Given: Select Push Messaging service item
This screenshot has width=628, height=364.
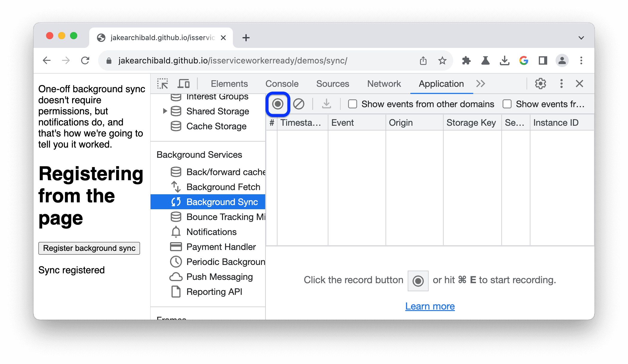Looking at the screenshot, I should pos(220,277).
